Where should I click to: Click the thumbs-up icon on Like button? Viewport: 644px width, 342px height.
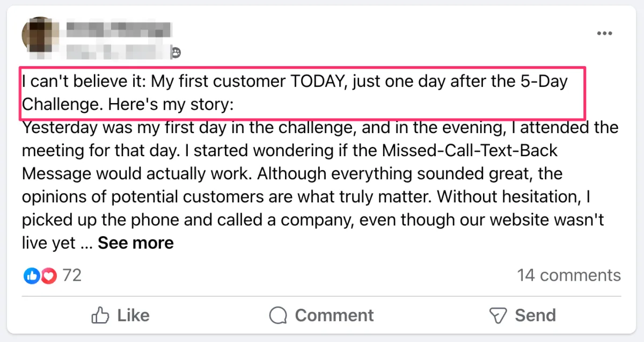[100, 315]
